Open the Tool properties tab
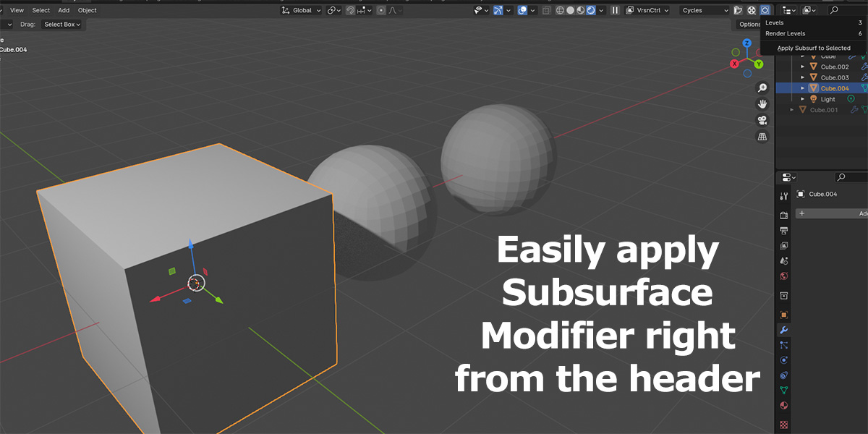The width and height of the screenshot is (868, 434). point(784,196)
